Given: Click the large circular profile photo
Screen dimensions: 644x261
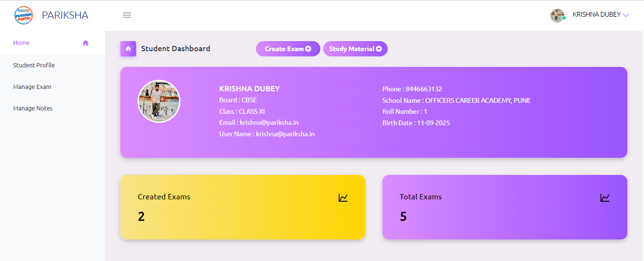Looking at the screenshot, I should coord(159,101).
